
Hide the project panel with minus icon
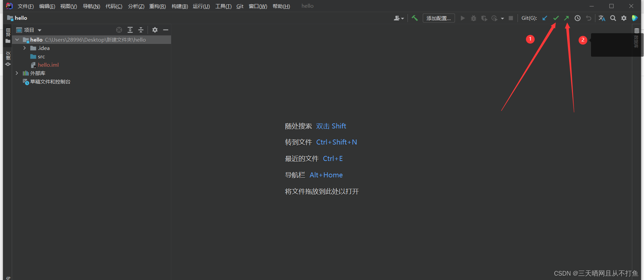tap(166, 30)
